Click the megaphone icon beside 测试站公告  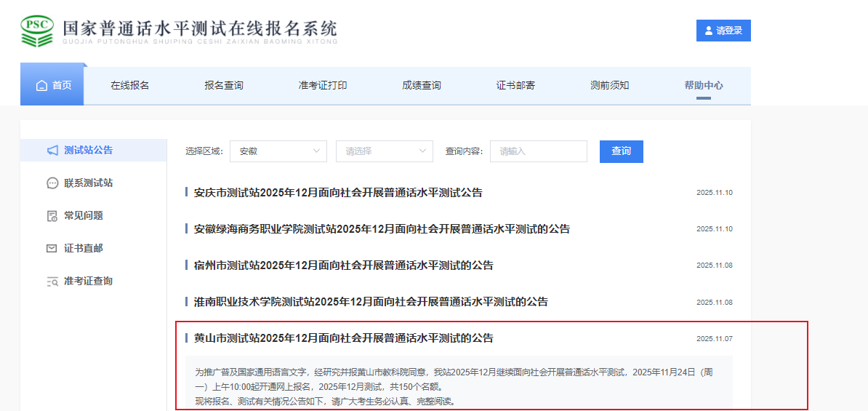point(52,151)
